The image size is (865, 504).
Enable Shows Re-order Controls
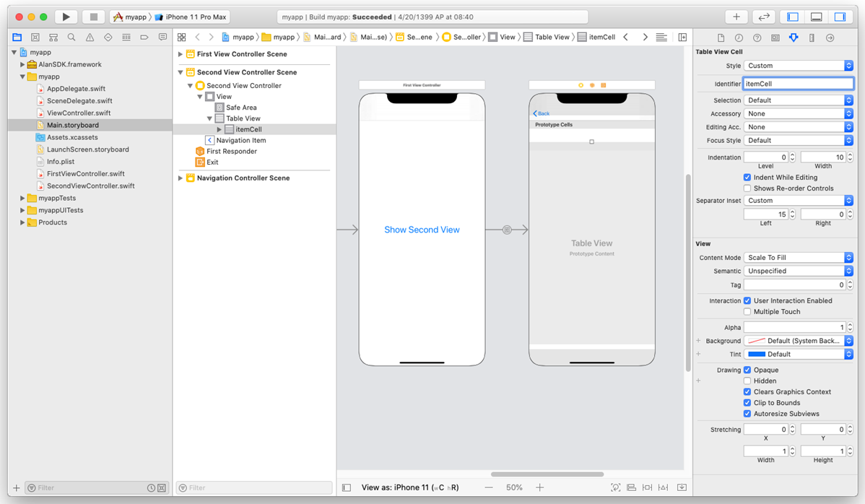[x=749, y=189]
